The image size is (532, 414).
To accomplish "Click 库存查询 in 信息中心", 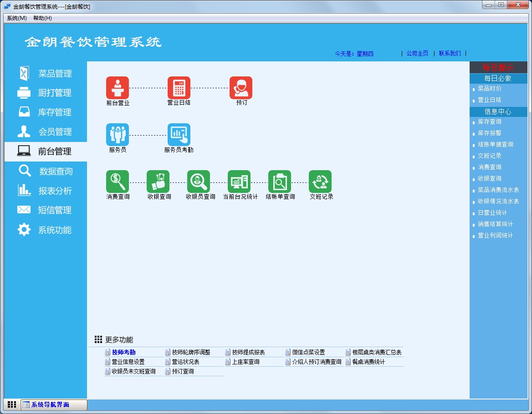I will tap(489, 121).
